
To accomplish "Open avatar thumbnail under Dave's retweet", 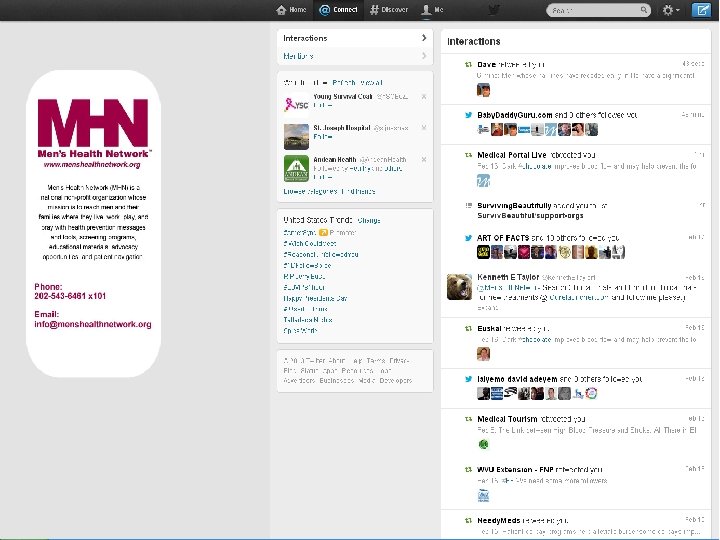I will pyautogui.click(x=483, y=90).
